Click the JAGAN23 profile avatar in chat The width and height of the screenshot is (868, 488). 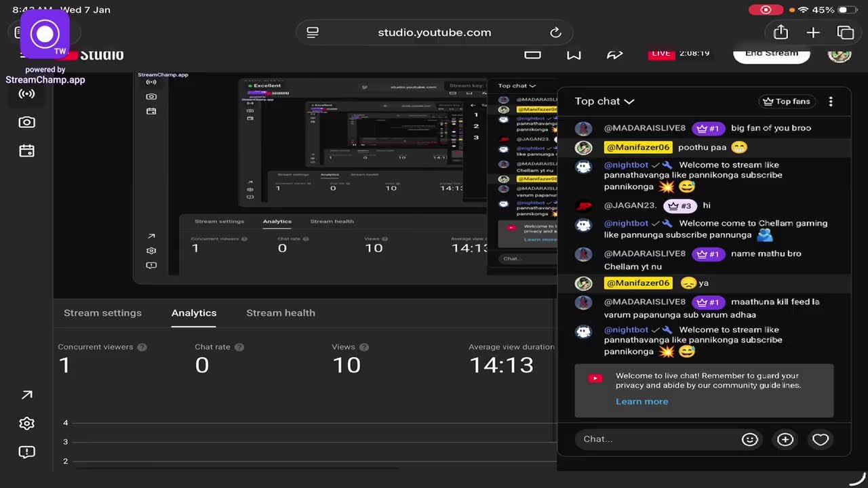point(584,205)
